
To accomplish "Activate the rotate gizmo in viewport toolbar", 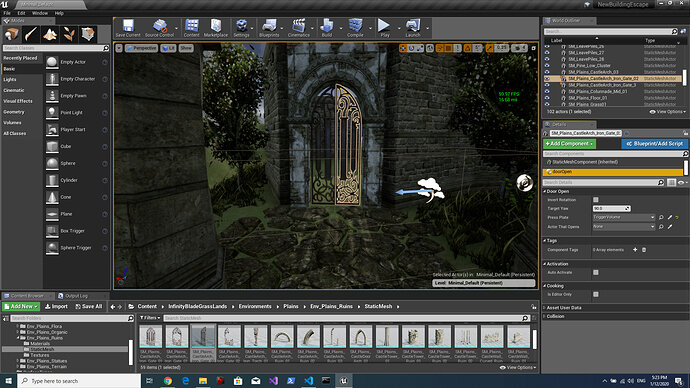I will coord(411,48).
